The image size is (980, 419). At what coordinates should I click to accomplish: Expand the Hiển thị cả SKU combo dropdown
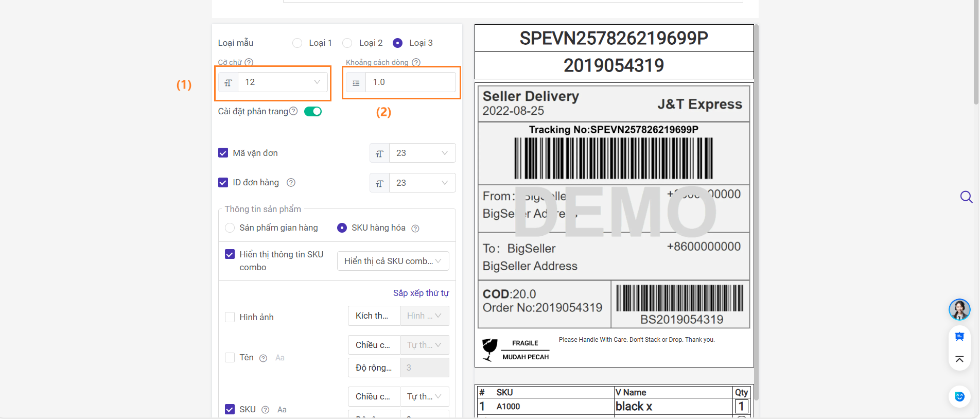[393, 261]
